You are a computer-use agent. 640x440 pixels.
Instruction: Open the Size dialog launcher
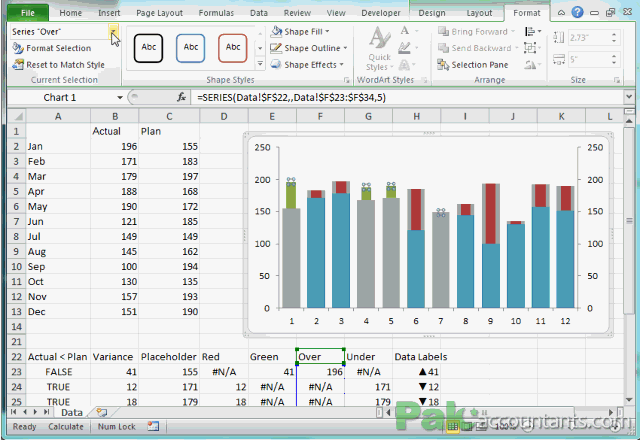click(617, 80)
